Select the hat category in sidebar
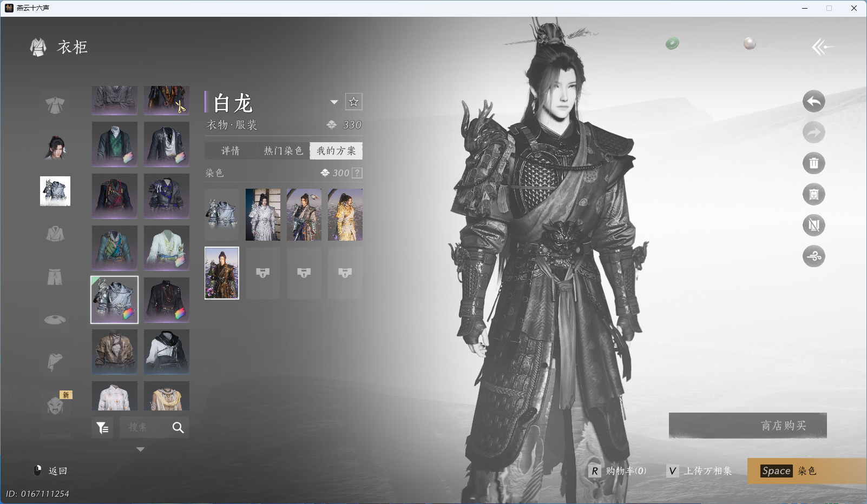 click(x=55, y=320)
